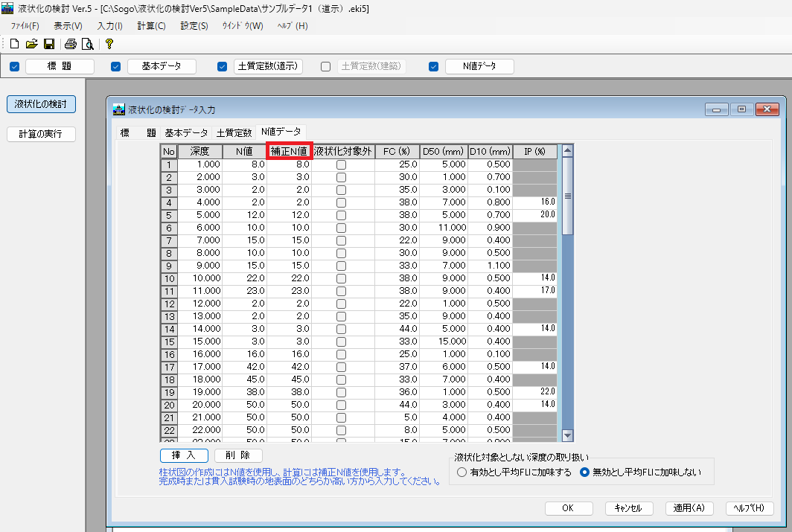
Task: Click the 適用(A) apply button
Action: click(x=689, y=508)
